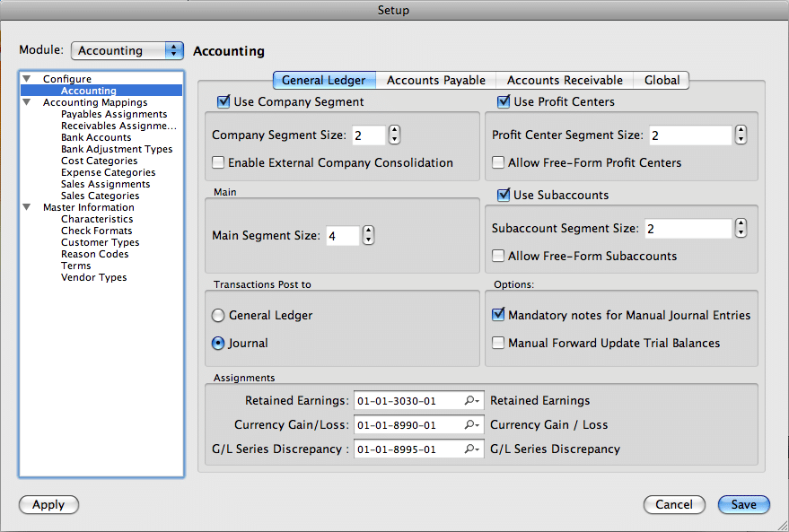
Task: Collapse the Master Information section
Action: 27,207
